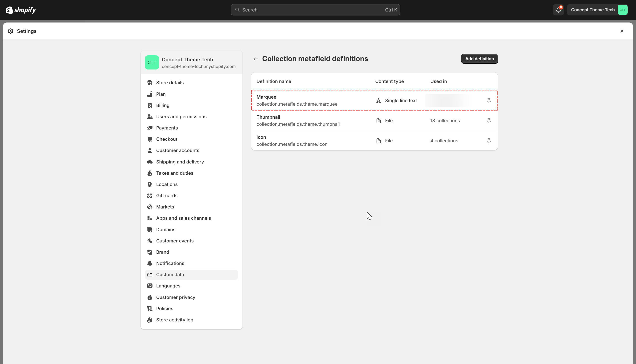Click the Notifications bell icon in sidebar

(x=150, y=263)
